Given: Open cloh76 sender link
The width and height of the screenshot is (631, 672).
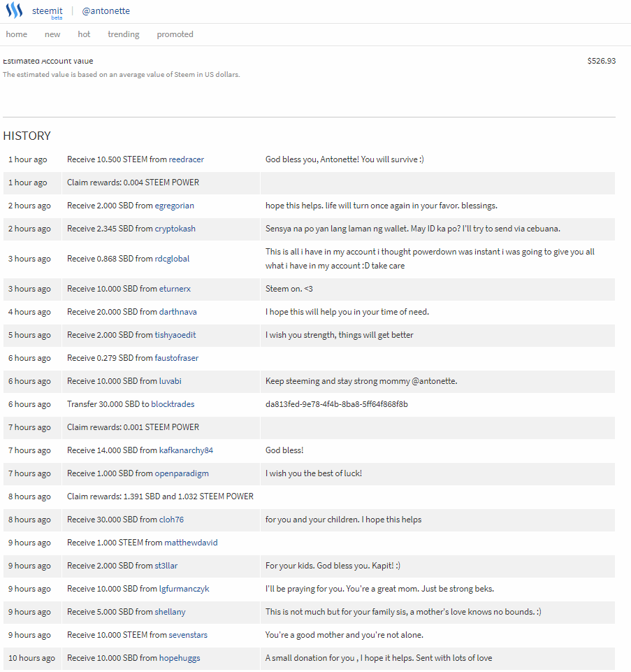Looking at the screenshot, I should [172, 520].
